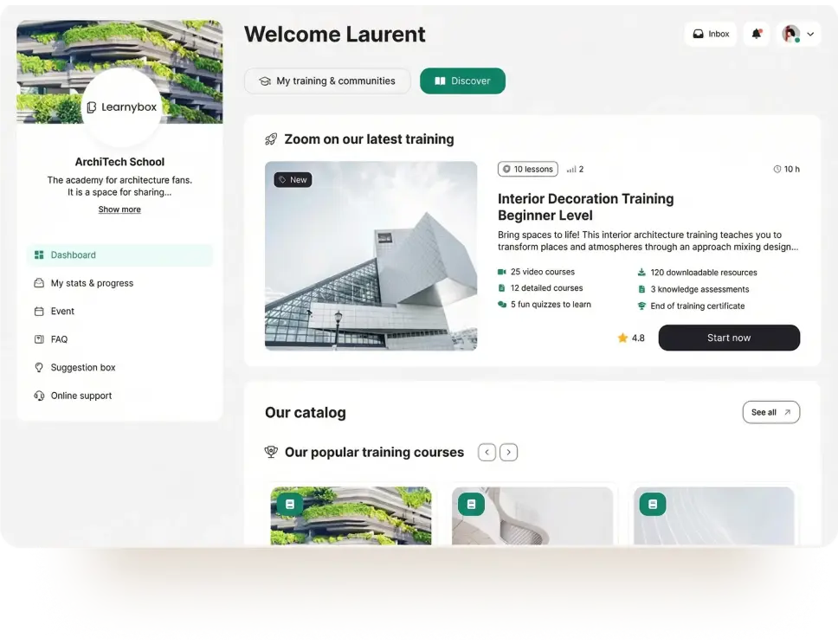The image size is (838, 644).
Task: Click the Suggestion box pin icon
Action: coord(38,367)
